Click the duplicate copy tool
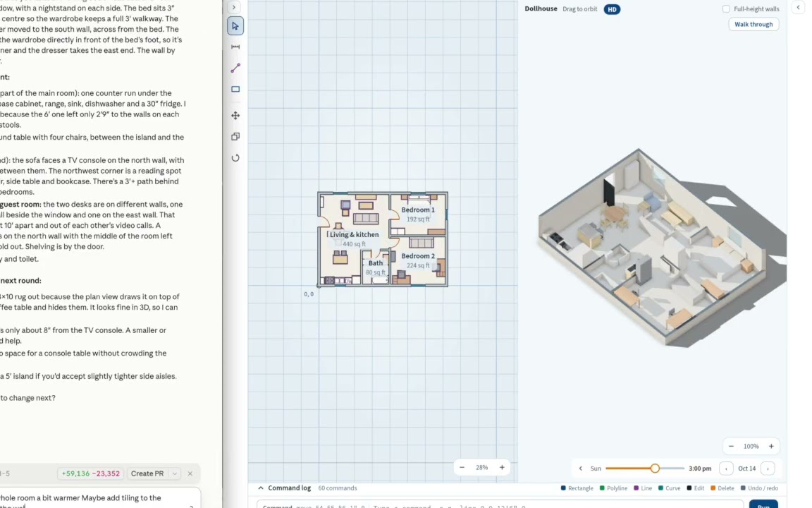Screen dimensions: 812x508 coord(235,137)
